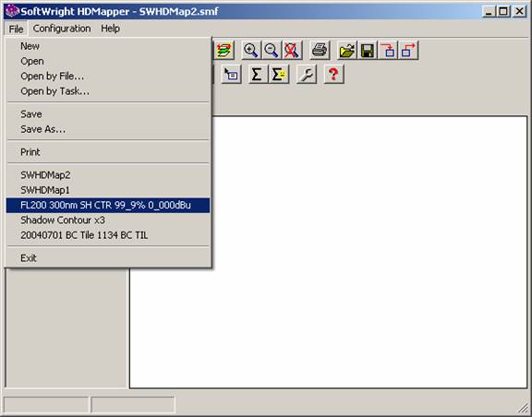The image size is (532, 417).
Task: Click the red arrow into box icon
Action: pyautogui.click(x=388, y=51)
